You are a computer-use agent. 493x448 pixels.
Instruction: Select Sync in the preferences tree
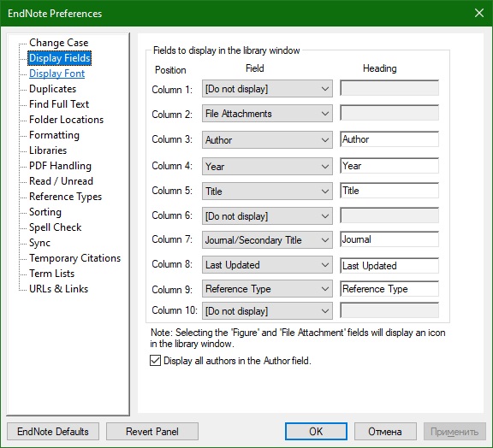pyautogui.click(x=39, y=243)
